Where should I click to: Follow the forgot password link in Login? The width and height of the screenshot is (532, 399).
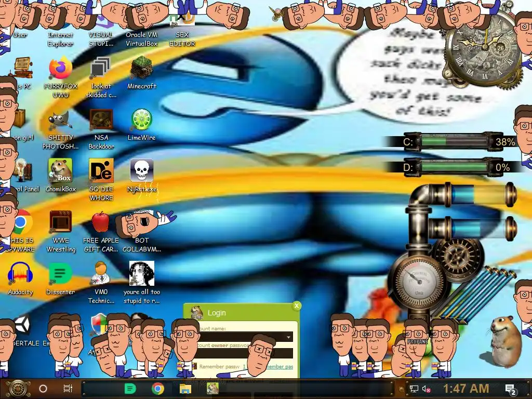point(268,367)
